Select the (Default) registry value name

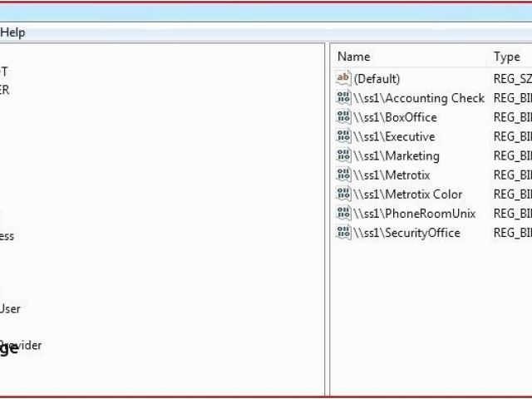coord(377,79)
